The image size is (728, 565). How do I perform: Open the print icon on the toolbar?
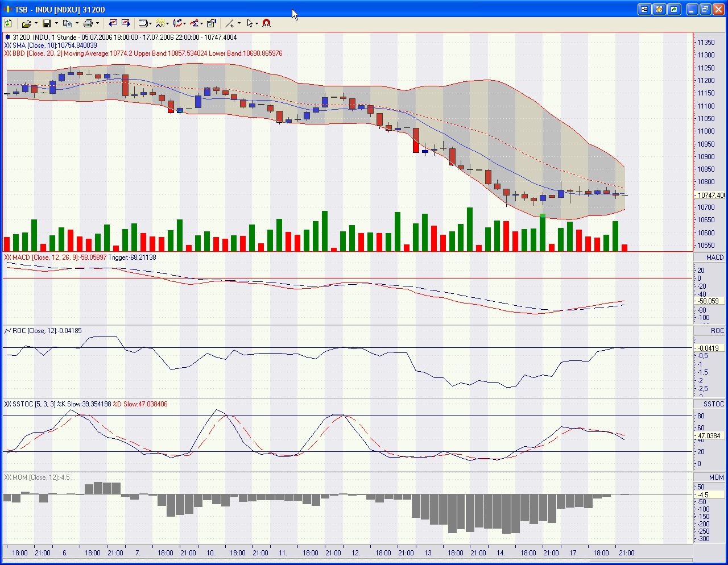click(88, 23)
